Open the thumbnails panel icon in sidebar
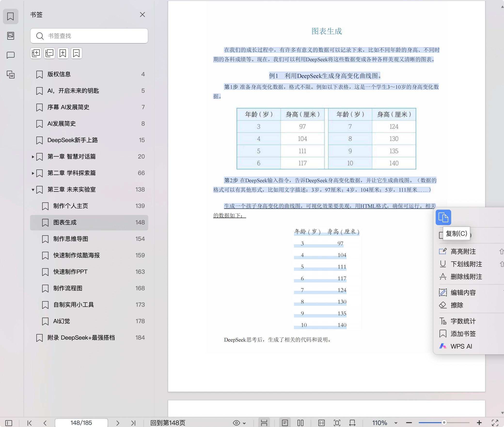The width and height of the screenshot is (504, 427). coord(11,36)
